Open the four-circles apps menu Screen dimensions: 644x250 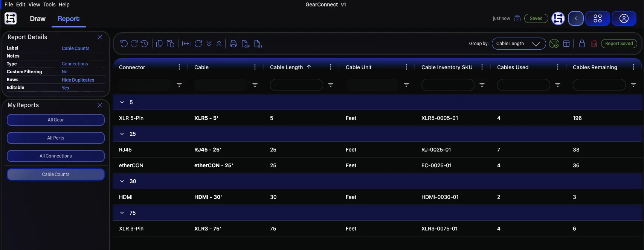point(598,18)
